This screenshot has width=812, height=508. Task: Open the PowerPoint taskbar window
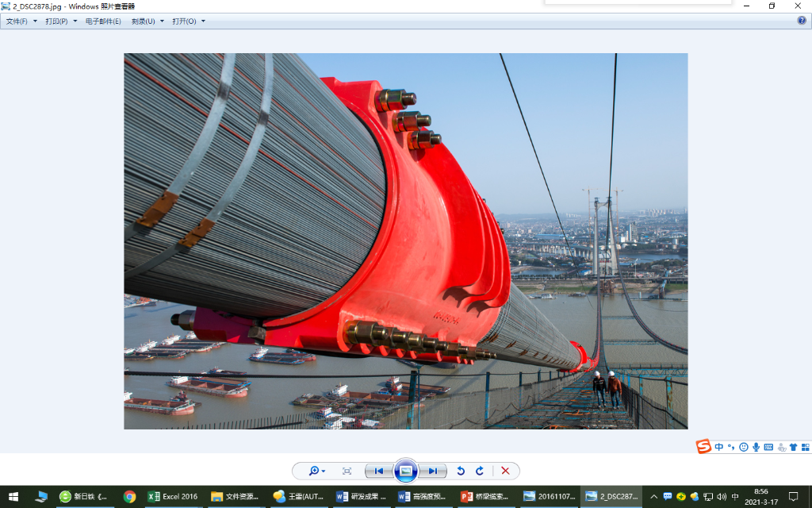[484, 496]
